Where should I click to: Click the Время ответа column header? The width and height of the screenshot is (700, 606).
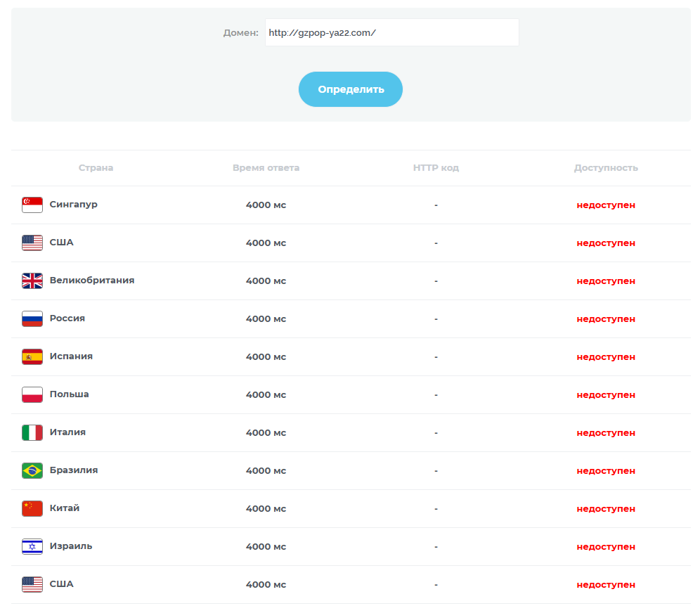(266, 168)
